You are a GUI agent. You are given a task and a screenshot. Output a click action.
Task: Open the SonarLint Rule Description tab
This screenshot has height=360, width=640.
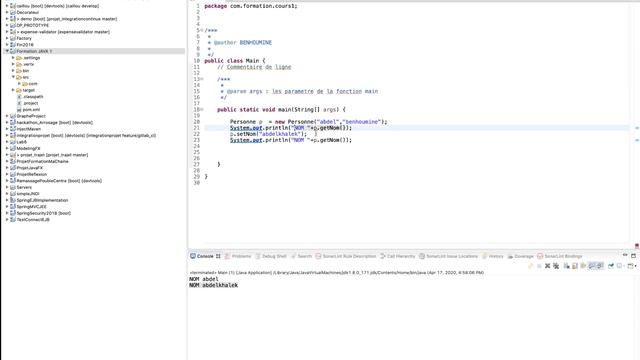pos(346,256)
